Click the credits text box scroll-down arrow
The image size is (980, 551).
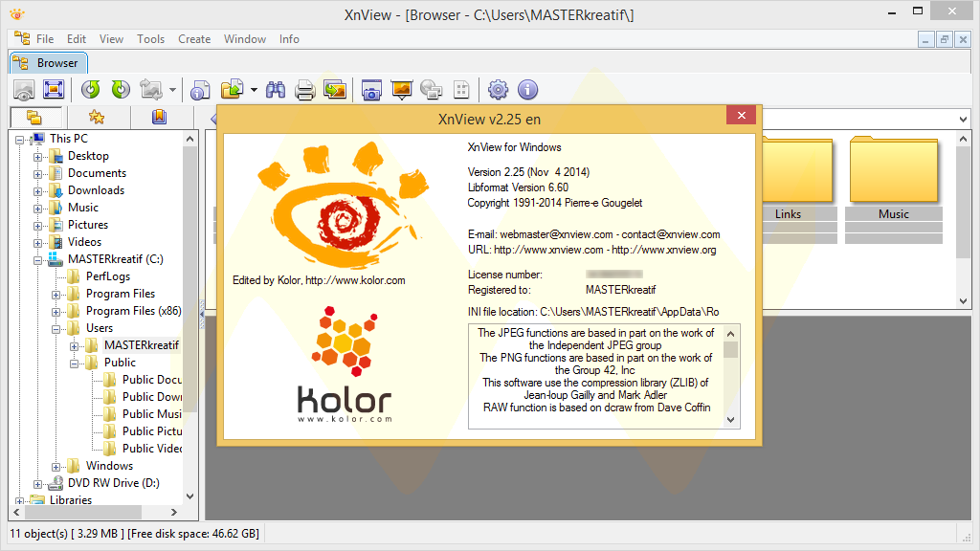point(730,421)
